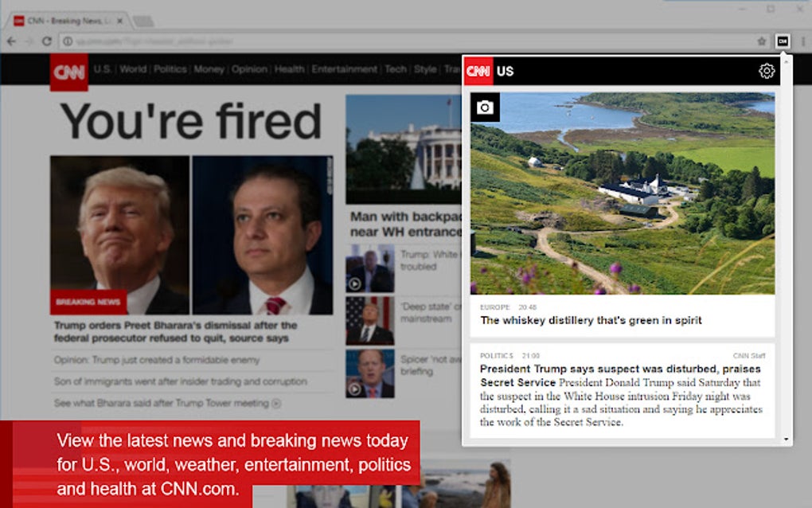Click the bookmark star in the address bar

point(762,40)
